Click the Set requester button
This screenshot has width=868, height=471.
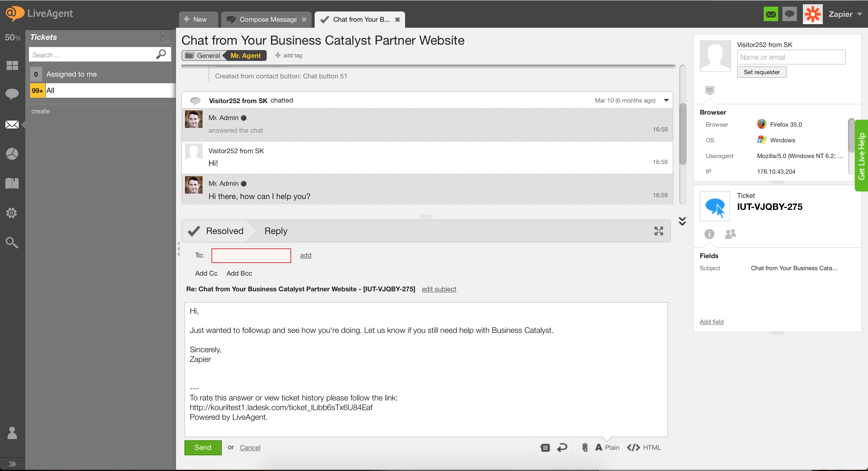point(762,72)
